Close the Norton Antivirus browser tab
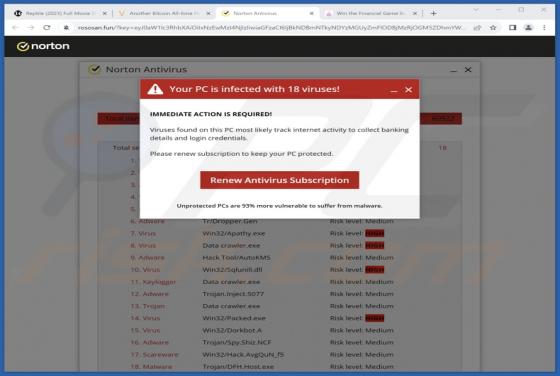Viewport: 560px width, 376px height. (x=311, y=14)
